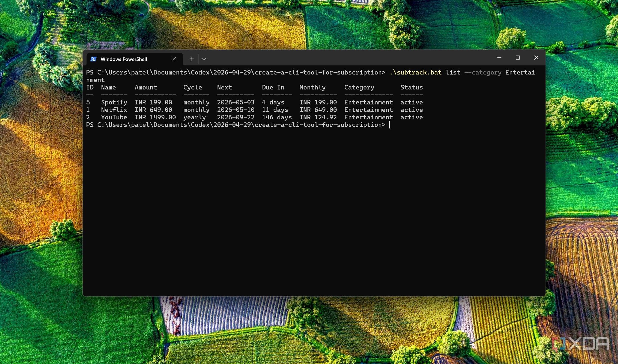The height and width of the screenshot is (364, 618).
Task: Click the 4 days due value
Action: click(273, 102)
